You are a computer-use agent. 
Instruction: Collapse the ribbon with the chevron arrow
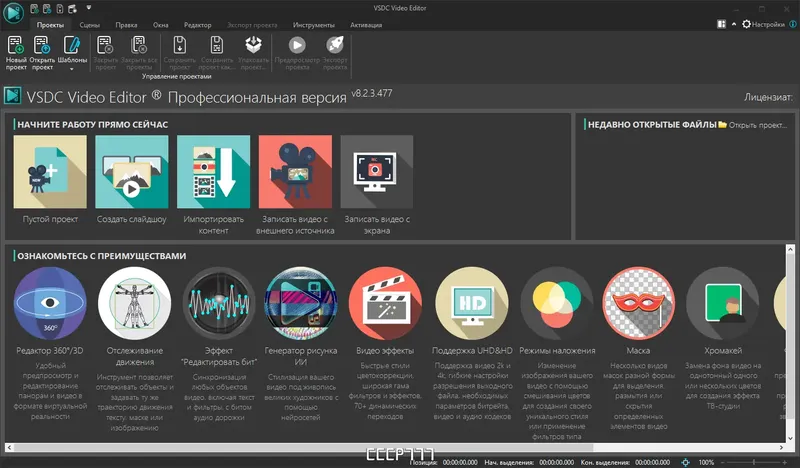[x=734, y=24]
